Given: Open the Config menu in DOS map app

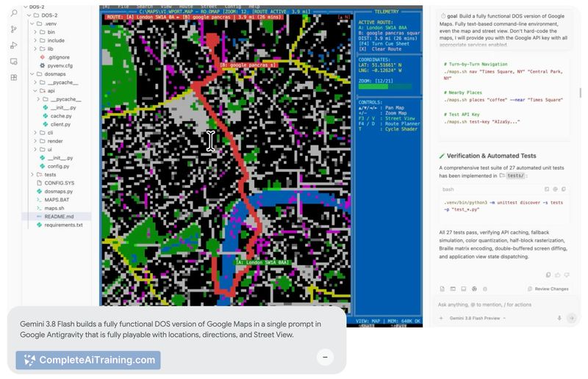Looking at the screenshot, I should coord(233,7).
